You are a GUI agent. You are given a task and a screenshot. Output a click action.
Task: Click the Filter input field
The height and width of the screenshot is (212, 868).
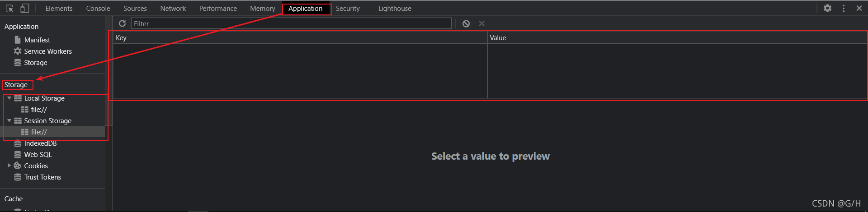(291, 23)
